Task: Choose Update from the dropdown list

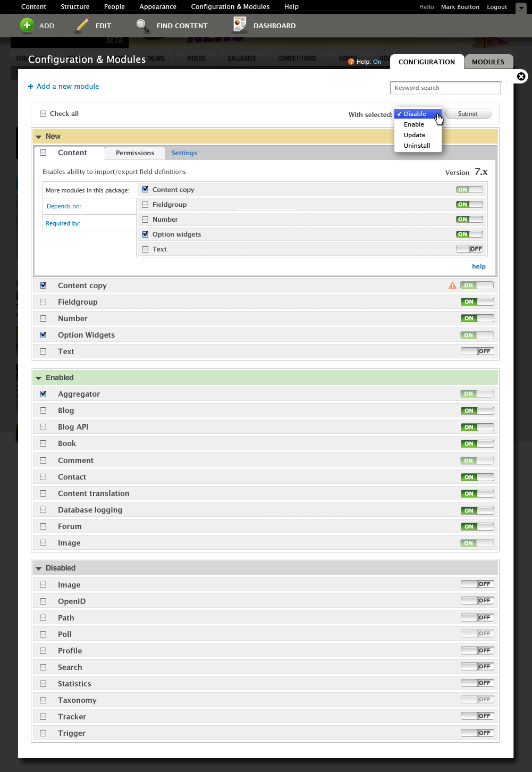Action: click(x=418, y=135)
